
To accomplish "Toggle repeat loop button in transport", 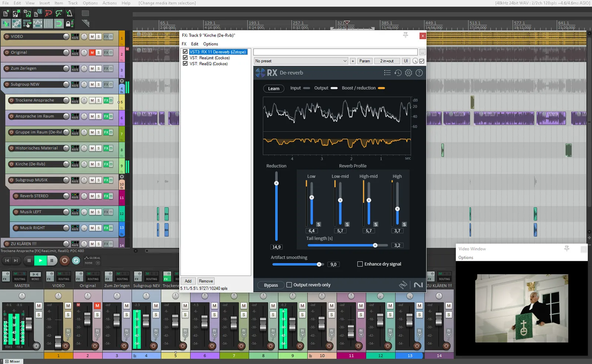I will [76, 261].
